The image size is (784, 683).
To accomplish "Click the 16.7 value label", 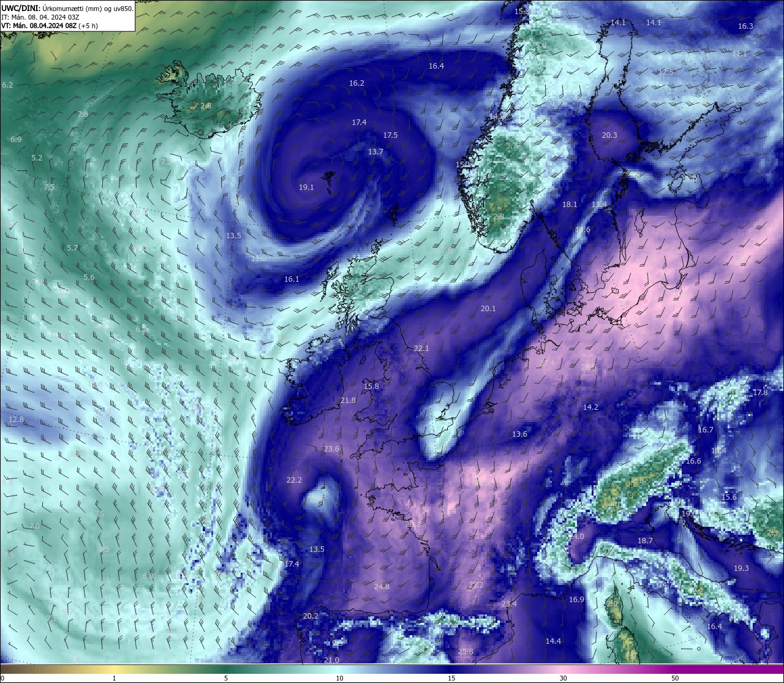I will point(706,430).
